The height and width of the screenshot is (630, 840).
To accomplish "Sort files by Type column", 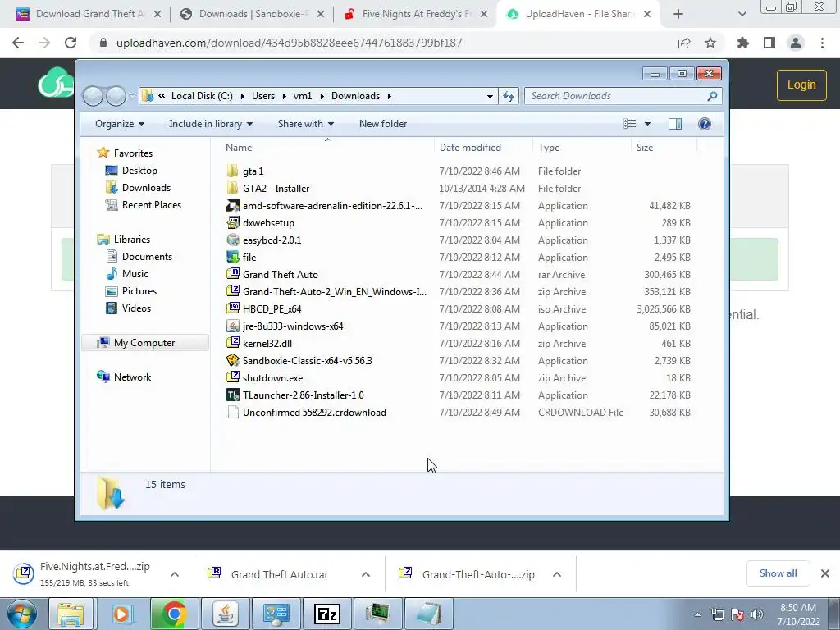I will (549, 148).
